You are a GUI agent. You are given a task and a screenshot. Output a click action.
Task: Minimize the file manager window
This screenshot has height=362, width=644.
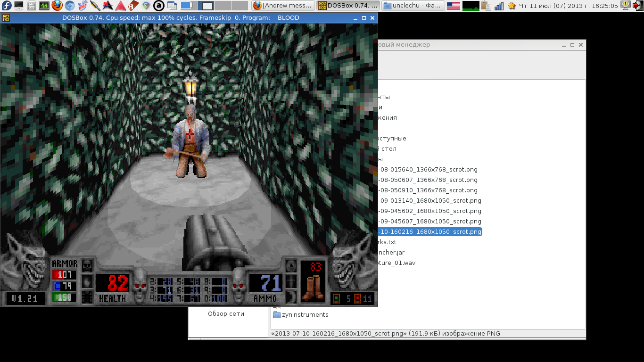tap(564, 45)
